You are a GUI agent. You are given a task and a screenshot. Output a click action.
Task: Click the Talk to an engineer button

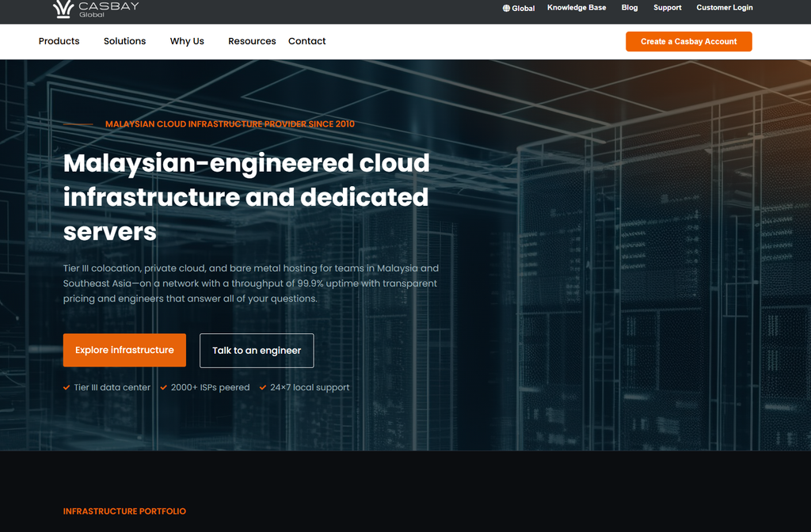[257, 351]
